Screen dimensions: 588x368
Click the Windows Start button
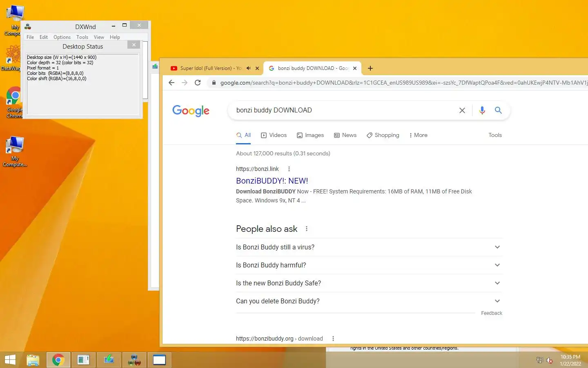tap(10, 360)
